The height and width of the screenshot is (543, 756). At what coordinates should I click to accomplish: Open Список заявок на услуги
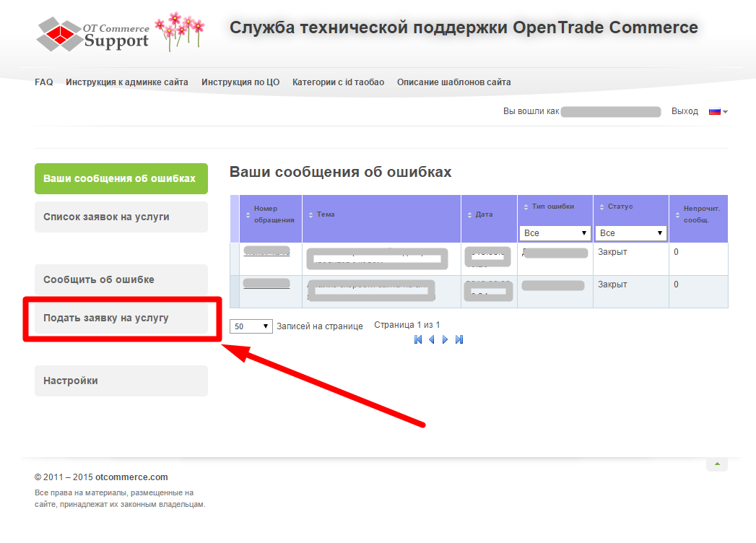tap(121, 217)
